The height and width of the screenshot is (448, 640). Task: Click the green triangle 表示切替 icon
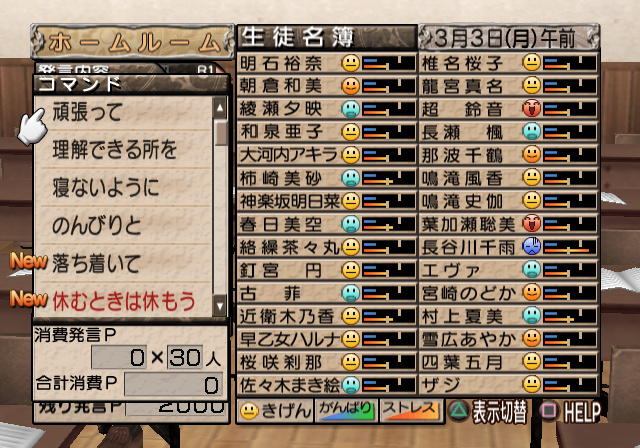(x=458, y=411)
